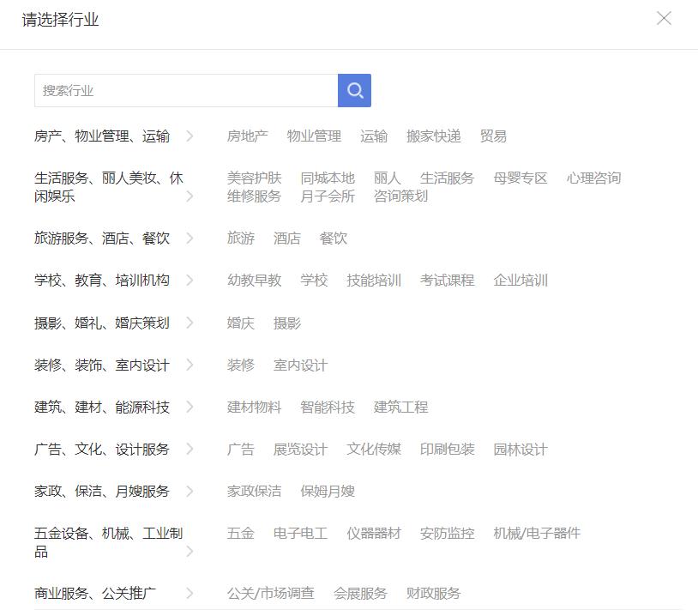This screenshot has height=616, width=698.
Task: Choose the 酒店 industry option
Action: [286, 239]
